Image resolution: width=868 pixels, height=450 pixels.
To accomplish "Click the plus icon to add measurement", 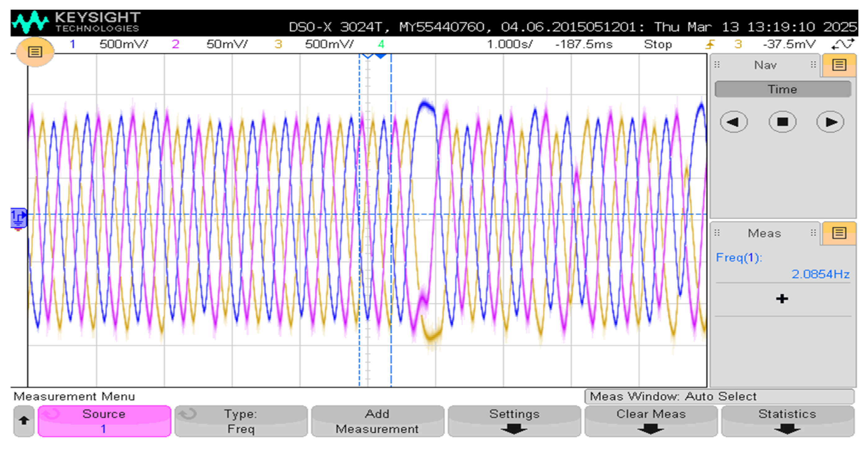I will (x=781, y=298).
